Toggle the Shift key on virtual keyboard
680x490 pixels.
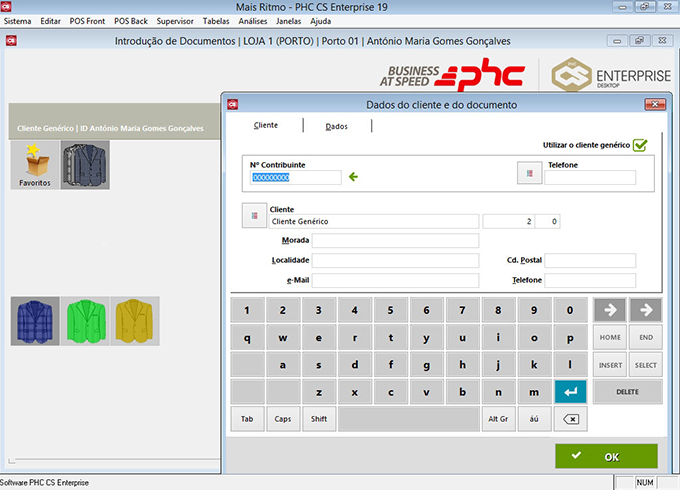coord(319,419)
